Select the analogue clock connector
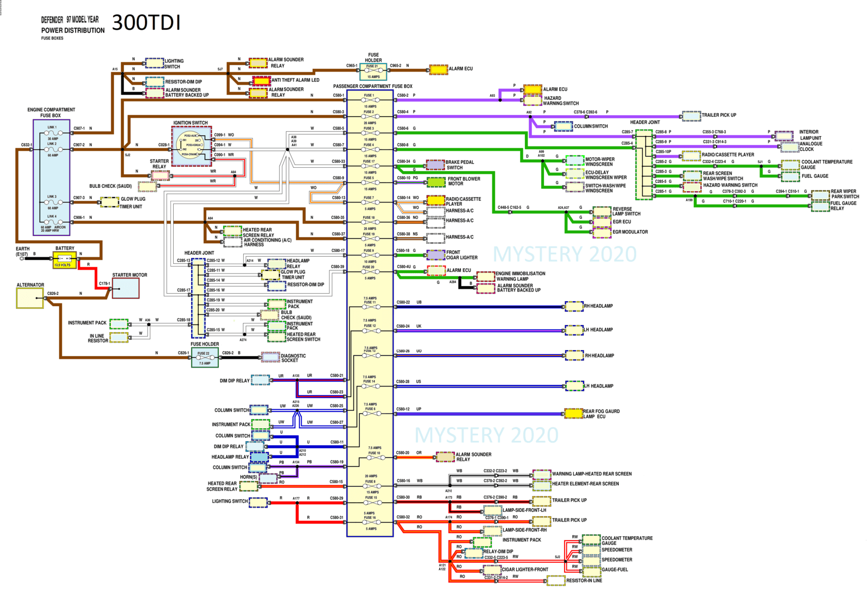 789,147
